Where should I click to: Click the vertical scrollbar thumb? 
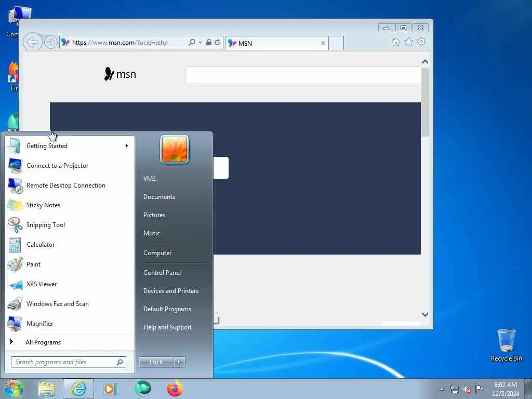425,102
